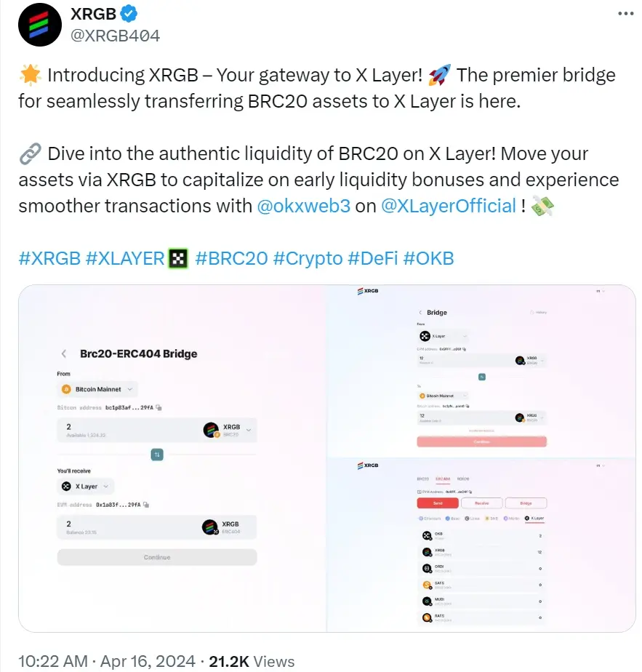The height and width of the screenshot is (672, 642).
Task: Open the @XLayerOfficial mention link
Action: (449, 206)
